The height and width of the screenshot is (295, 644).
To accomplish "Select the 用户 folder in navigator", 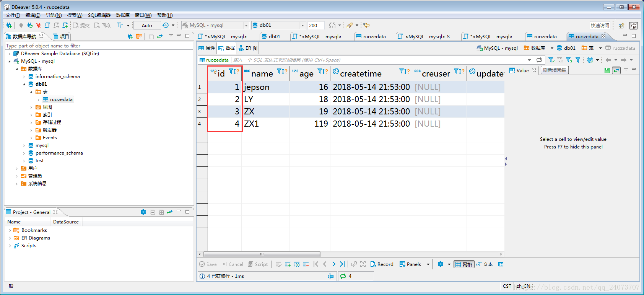I will (x=29, y=168).
